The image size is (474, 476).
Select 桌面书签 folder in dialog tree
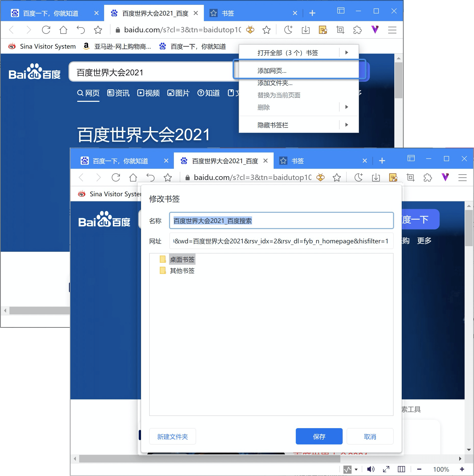point(182,259)
